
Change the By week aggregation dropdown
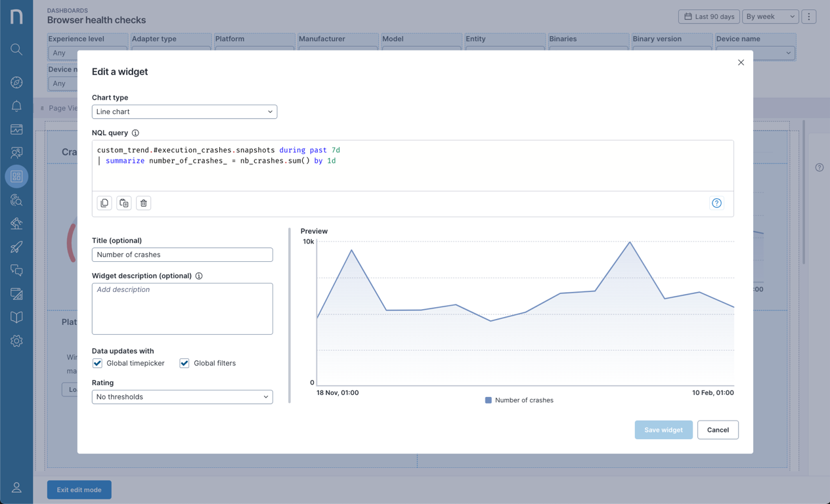click(x=770, y=16)
